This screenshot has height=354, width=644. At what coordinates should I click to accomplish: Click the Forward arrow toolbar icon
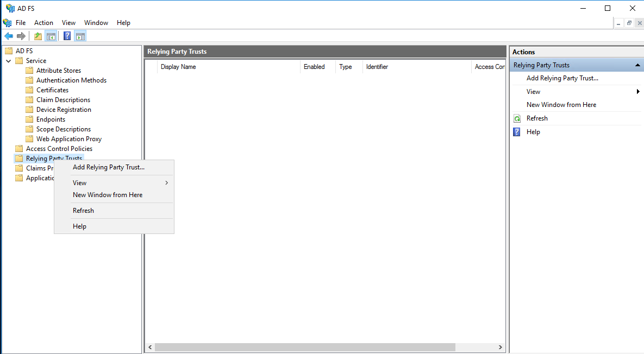pyautogui.click(x=21, y=36)
